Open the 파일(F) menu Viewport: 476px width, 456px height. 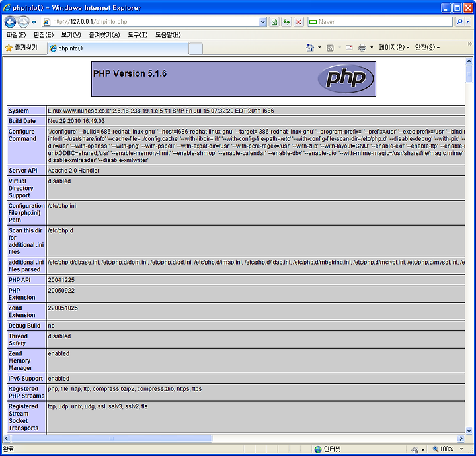tap(17, 35)
